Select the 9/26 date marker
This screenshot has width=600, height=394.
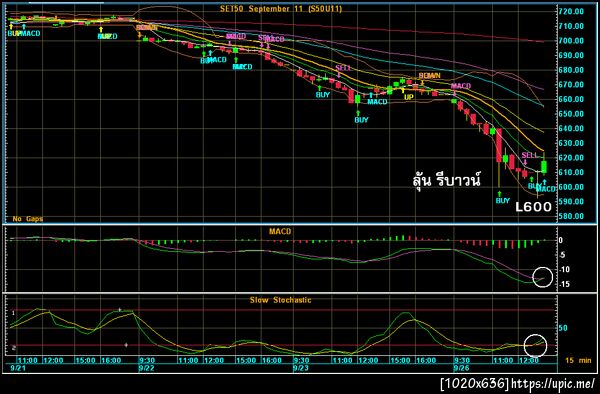pos(461,368)
